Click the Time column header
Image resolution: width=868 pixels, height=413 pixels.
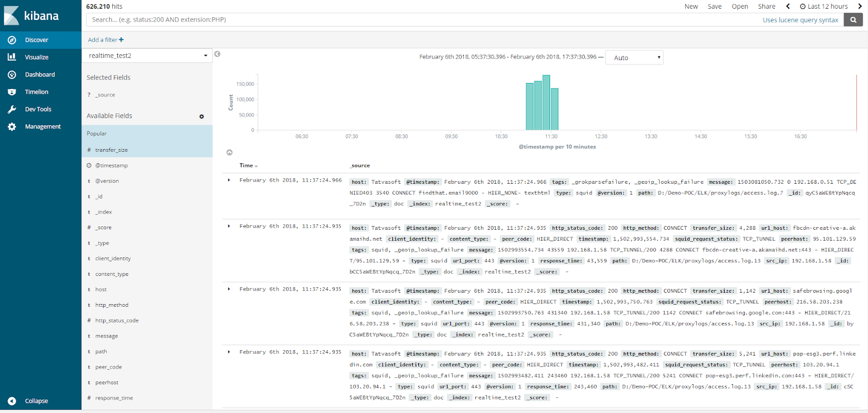point(246,166)
